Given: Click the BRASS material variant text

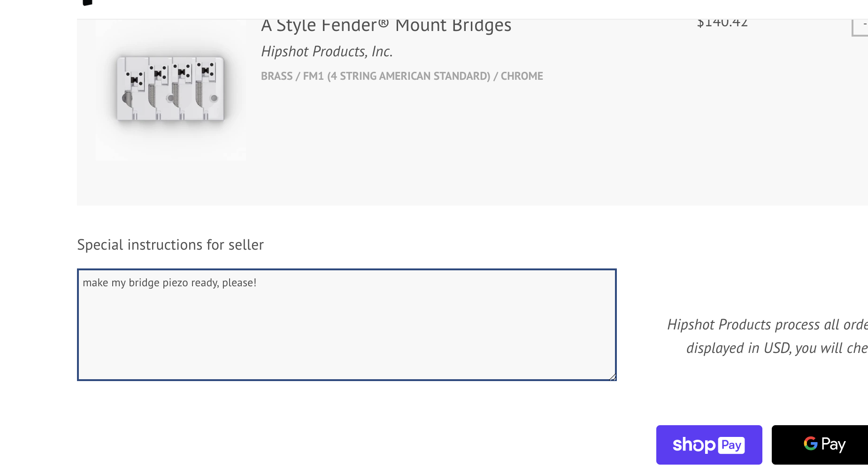Looking at the screenshot, I should click(277, 76).
